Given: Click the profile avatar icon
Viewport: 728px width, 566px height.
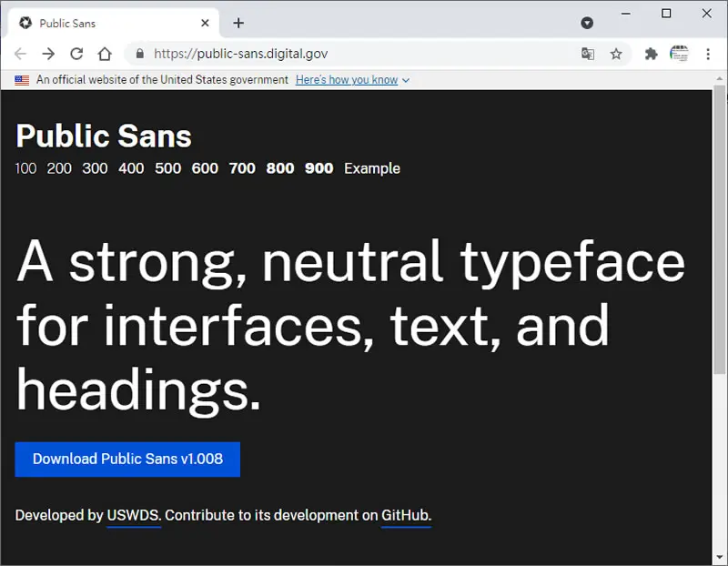Looking at the screenshot, I should pyautogui.click(x=679, y=54).
